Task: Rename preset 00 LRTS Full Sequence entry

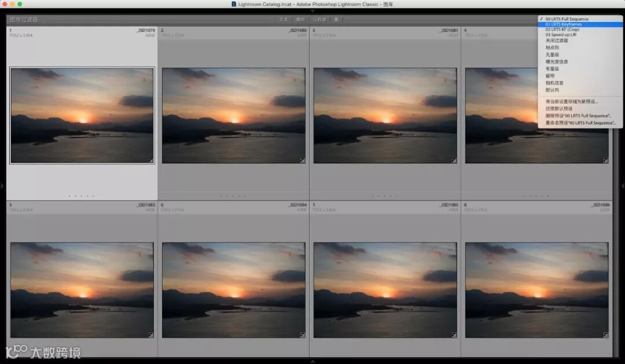Action: coord(580,123)
